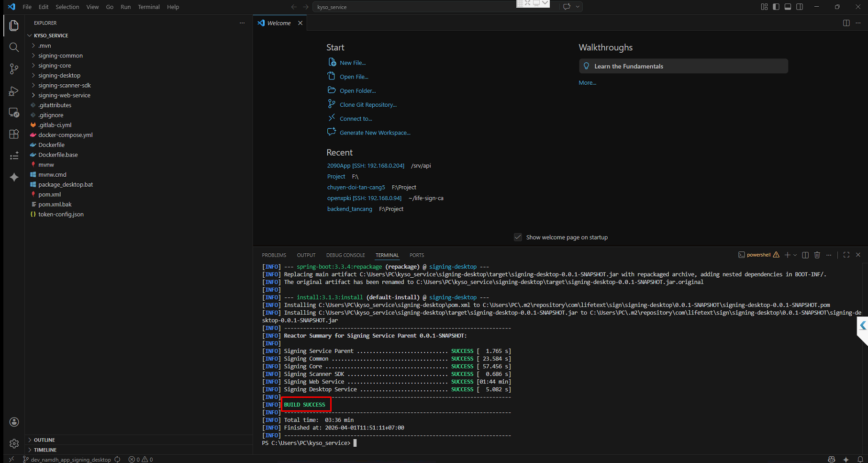This screenshot has width=868, height=463.
Task: Toggle the bottom panel layout button
Action: [x=788, y=7]
